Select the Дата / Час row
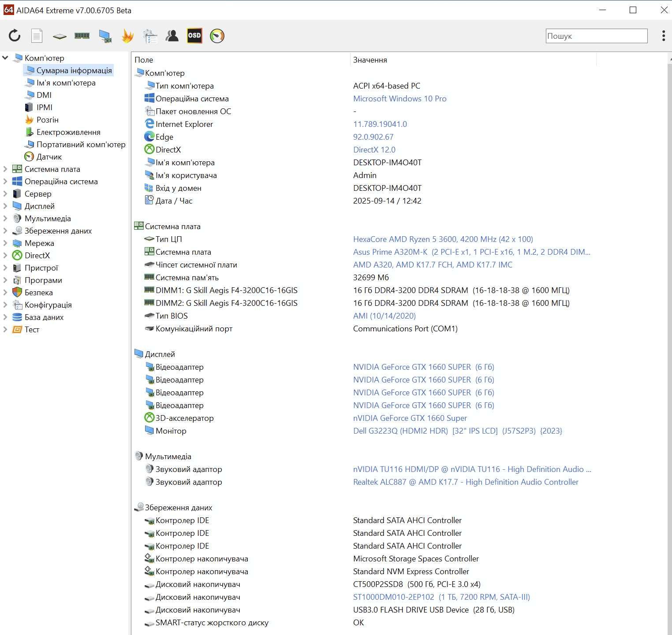This screenshot has width=672, height=635. tap(364, 201)
